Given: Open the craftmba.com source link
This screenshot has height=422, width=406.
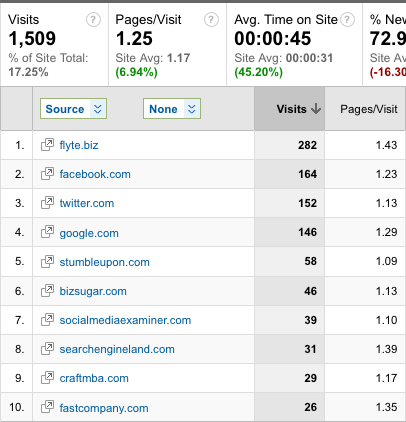Looking at the screenshot, I should coord(94,378).
